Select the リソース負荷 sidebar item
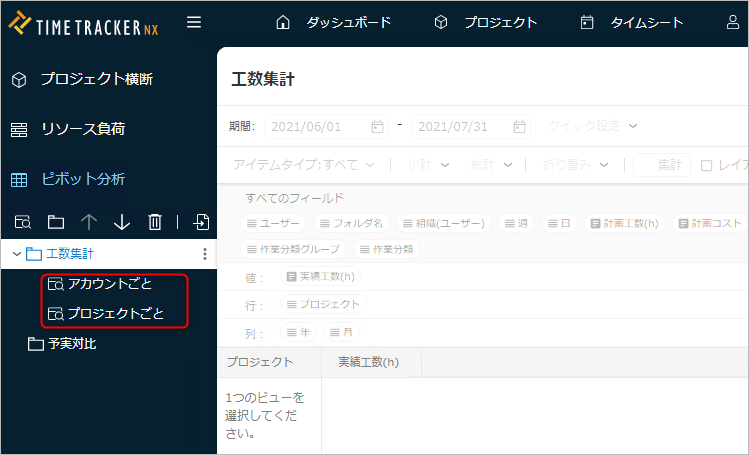Screen dimensions: 749x455 pos(82,129)
